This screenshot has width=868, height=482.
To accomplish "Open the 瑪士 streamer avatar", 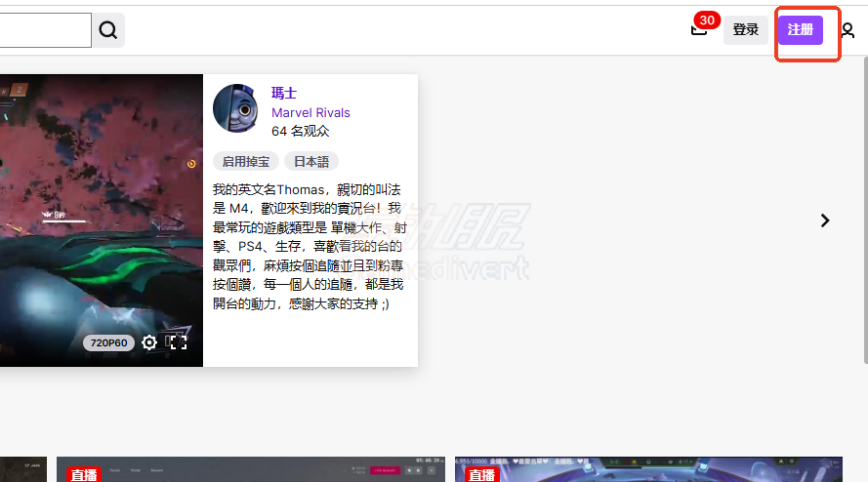I will 235,108.
